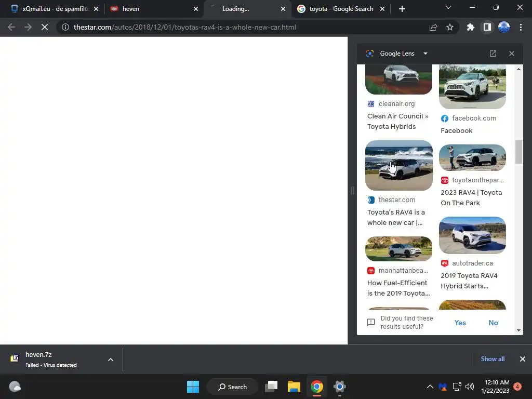Open '2019 Toyota RAV4 Hybrid Starts' result
This screenshot has height=399, width=532.
click(x=469, y=281)
